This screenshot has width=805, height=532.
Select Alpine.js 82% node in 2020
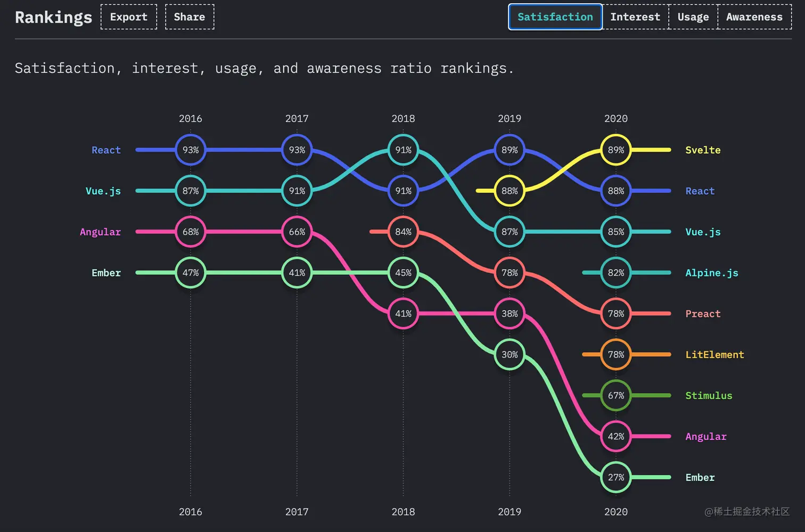[x=616, y=273]
